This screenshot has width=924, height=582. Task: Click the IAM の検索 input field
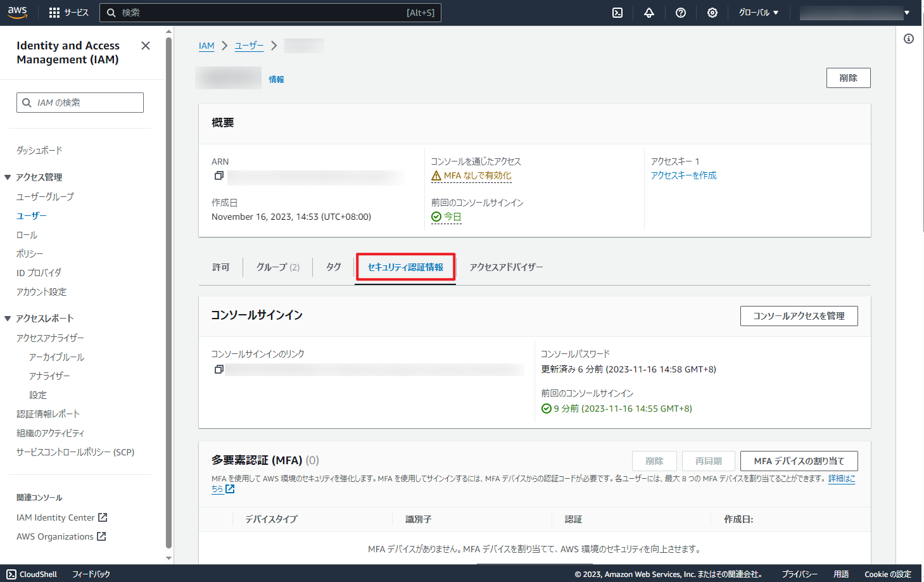(80, 103)
